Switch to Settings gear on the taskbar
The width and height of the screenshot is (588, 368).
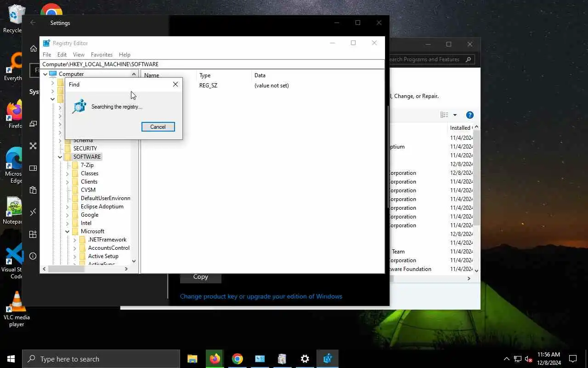tap(305, 359)
